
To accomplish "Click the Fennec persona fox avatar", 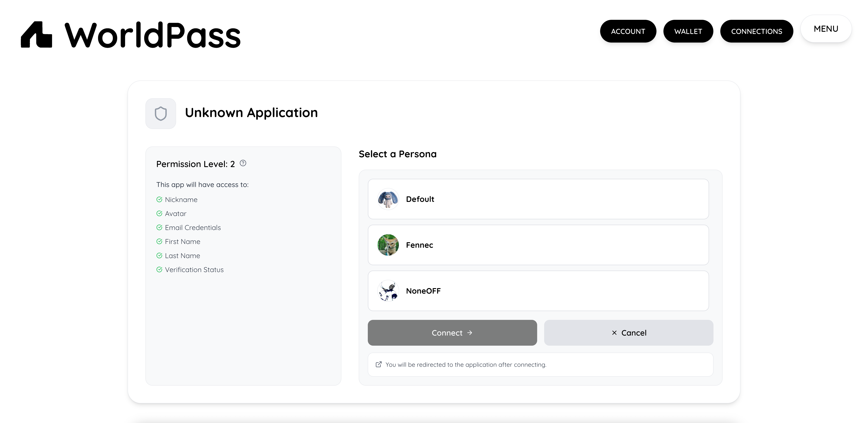I will (x=388, y=245).
